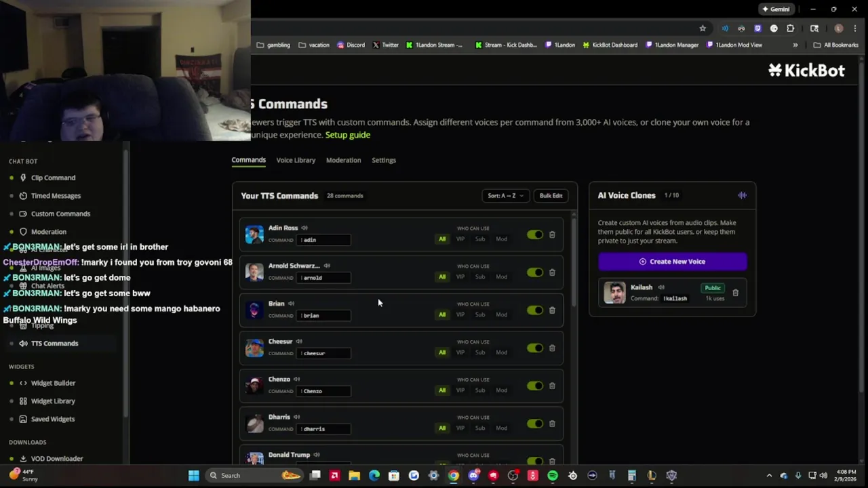This screenshot has width=868, height=488.
Task: Open the Chrome extensions puzzle icon
Action: (790, 28)
